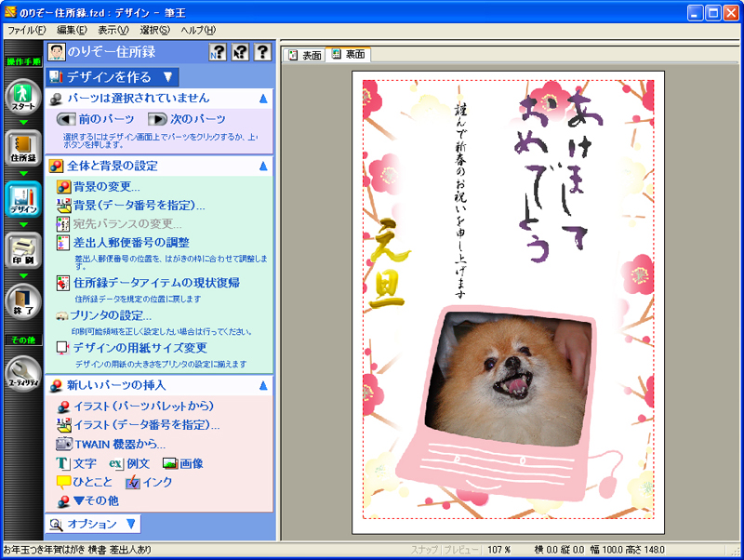Viewport: 744px width, 560px height.
Task: Collapse the 全体と背景の設定 section
Action: pos(263,166)
